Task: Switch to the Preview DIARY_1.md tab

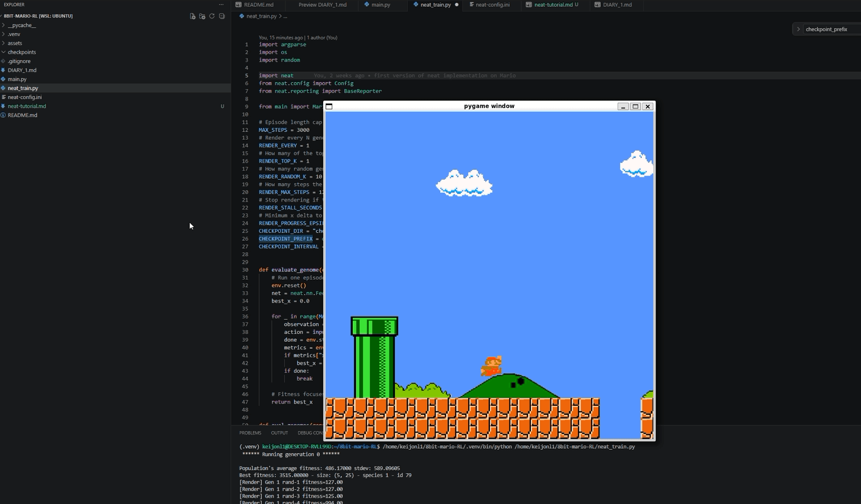Action: click(322, 5)
